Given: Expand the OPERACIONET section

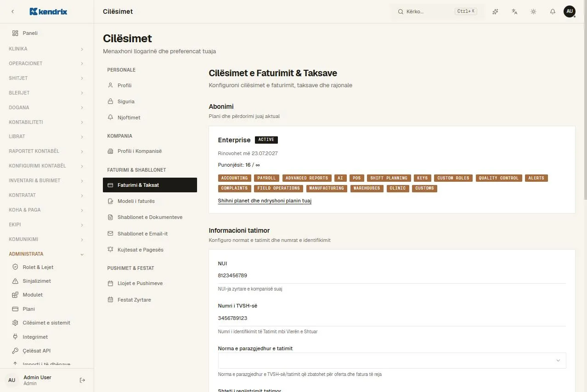Looking at the screenshot, I should coord(47,63).
